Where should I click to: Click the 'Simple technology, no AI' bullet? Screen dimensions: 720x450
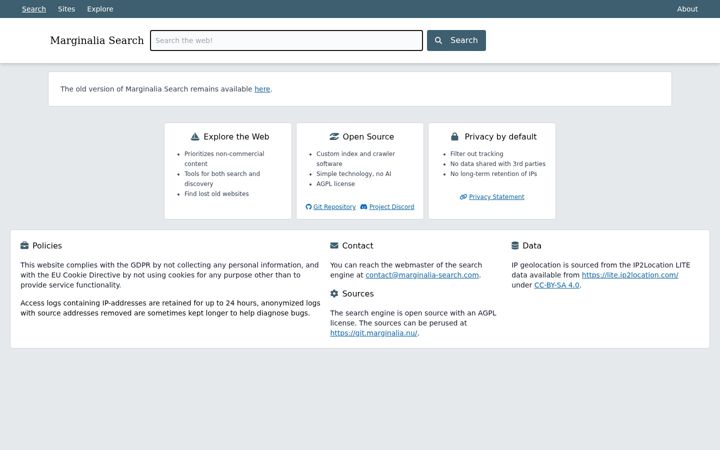354,174
